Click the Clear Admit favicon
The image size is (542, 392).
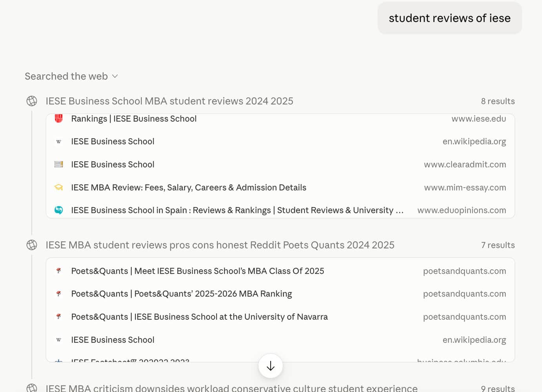58,164
